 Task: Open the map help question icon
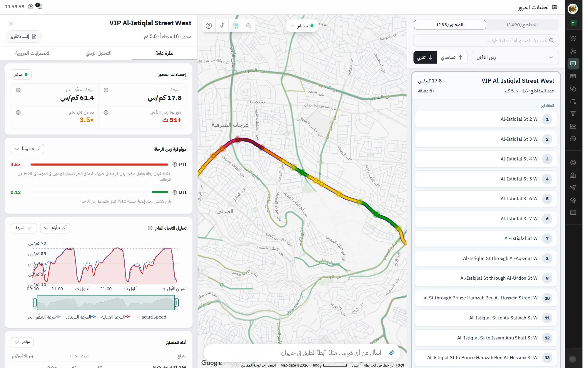point(209,26)
